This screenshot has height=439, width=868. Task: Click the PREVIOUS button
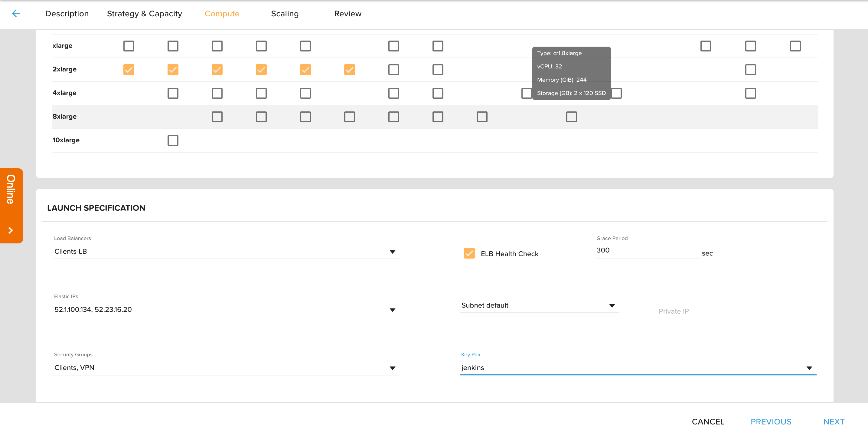coord(771,422)
